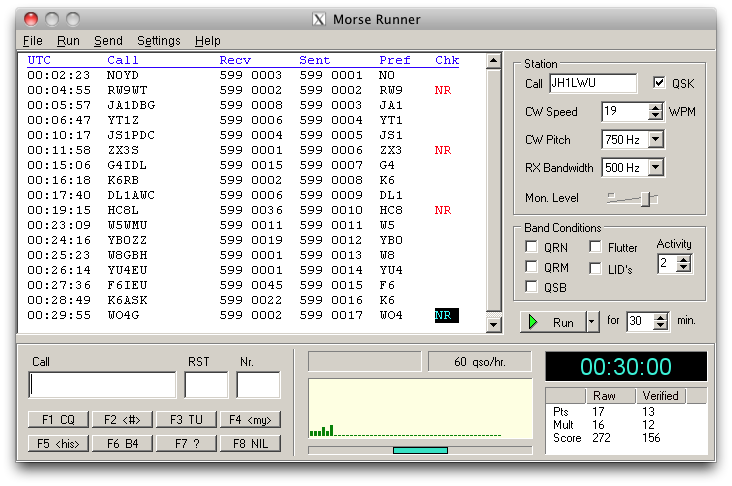This screenshot has height=486, width=732.
Task: Focus the Nr. input field
Action: click(258, 385)
